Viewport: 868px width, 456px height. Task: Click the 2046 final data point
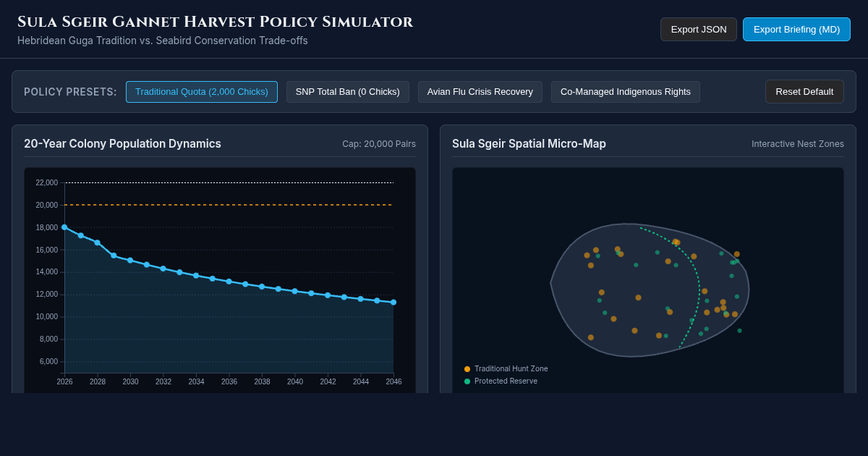coord(393,303)
